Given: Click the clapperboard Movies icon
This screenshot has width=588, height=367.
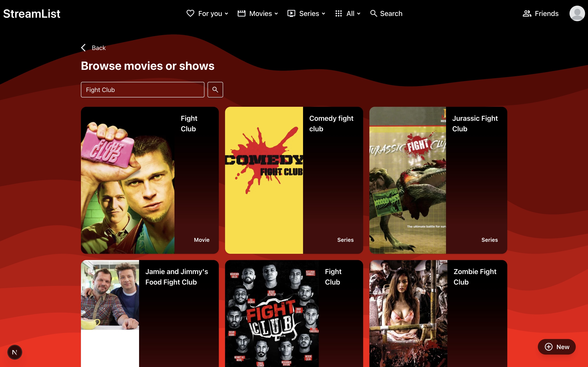Looking at the screenshot, I should [x=241, y=13].
